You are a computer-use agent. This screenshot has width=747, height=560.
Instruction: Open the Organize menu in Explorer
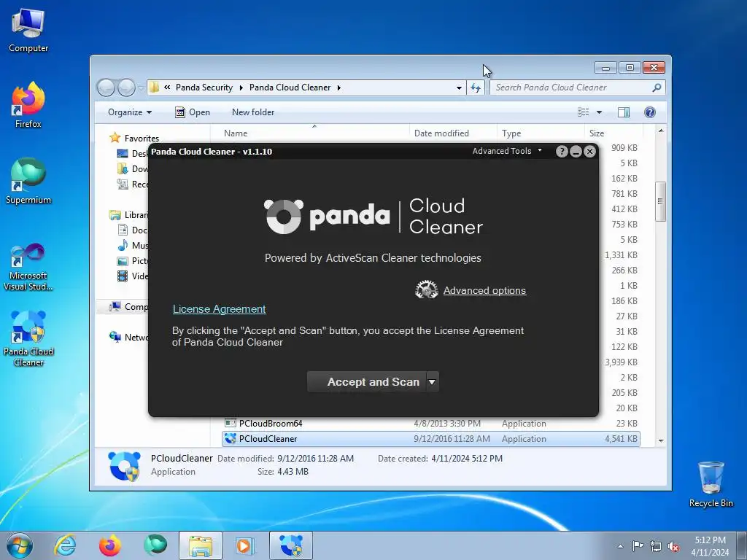click(x=130, y=112)
